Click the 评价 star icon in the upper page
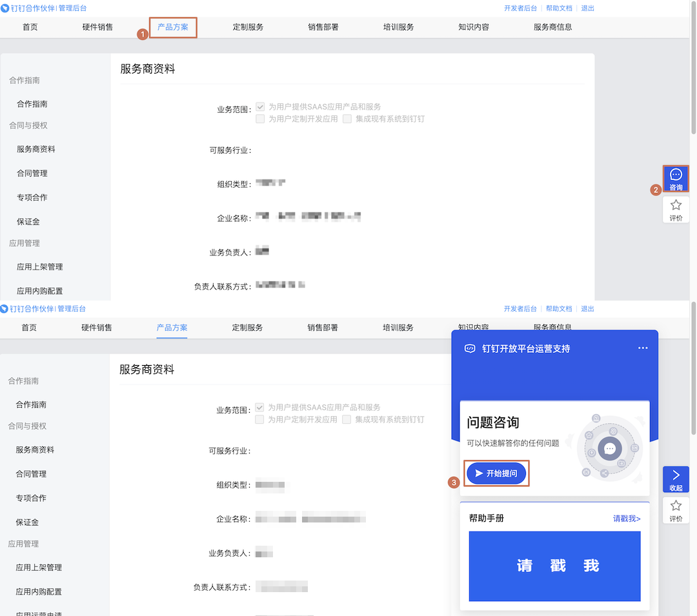697x616 pixels. pos(676,210)
